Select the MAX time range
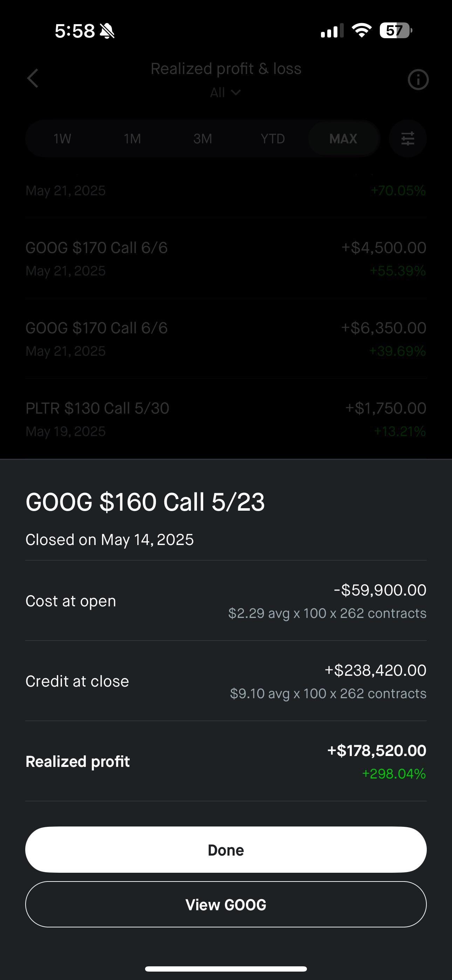The image size is (452, 980). pos(343,138)
